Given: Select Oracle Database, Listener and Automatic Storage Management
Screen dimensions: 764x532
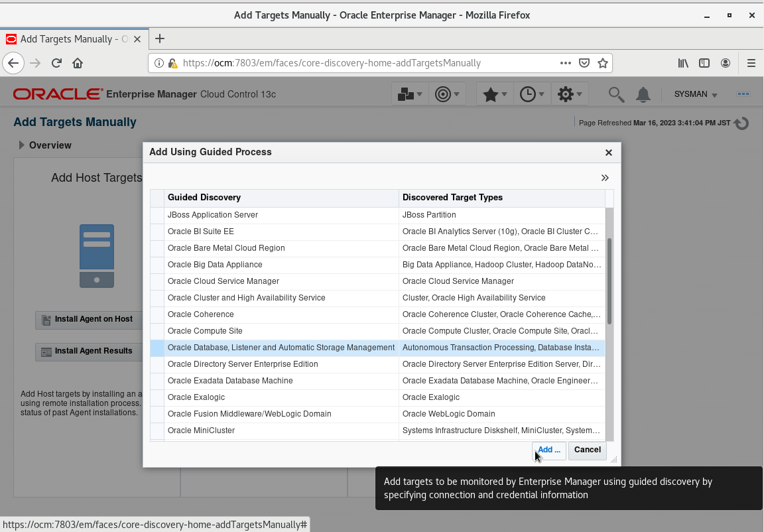Looking at the screenshot, I should (x=281, y=348).
